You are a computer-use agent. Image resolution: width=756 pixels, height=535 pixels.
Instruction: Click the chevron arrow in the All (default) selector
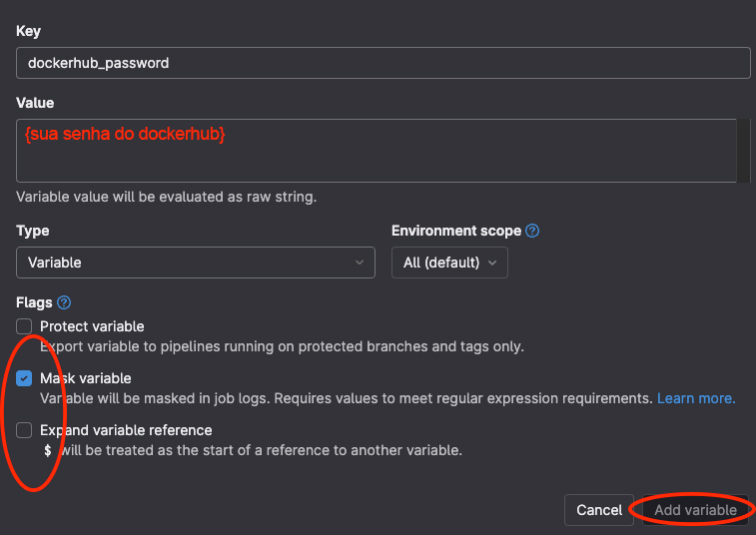click(x=491, y=263)
